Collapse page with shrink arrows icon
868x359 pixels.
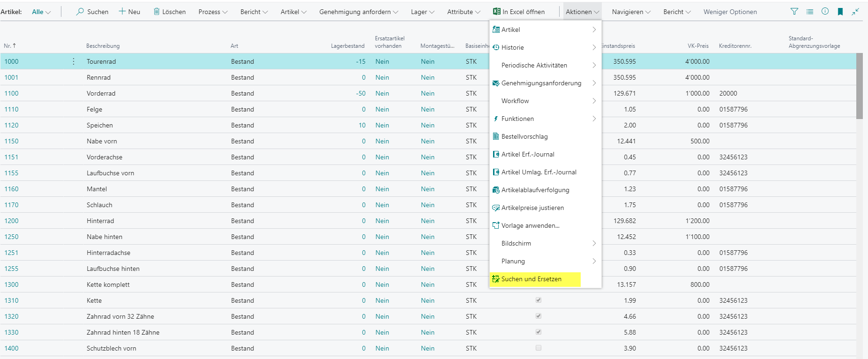[x=855, y=12]
